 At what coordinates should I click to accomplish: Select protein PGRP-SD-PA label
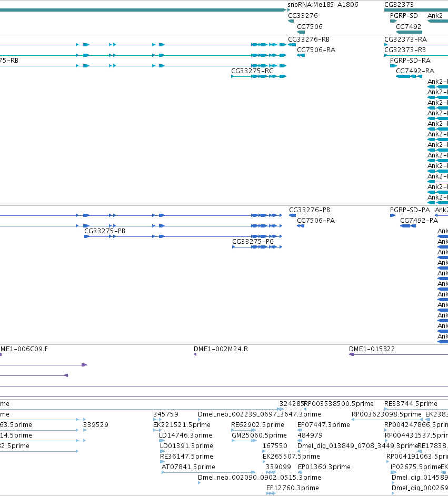click(x=410, y=210)
